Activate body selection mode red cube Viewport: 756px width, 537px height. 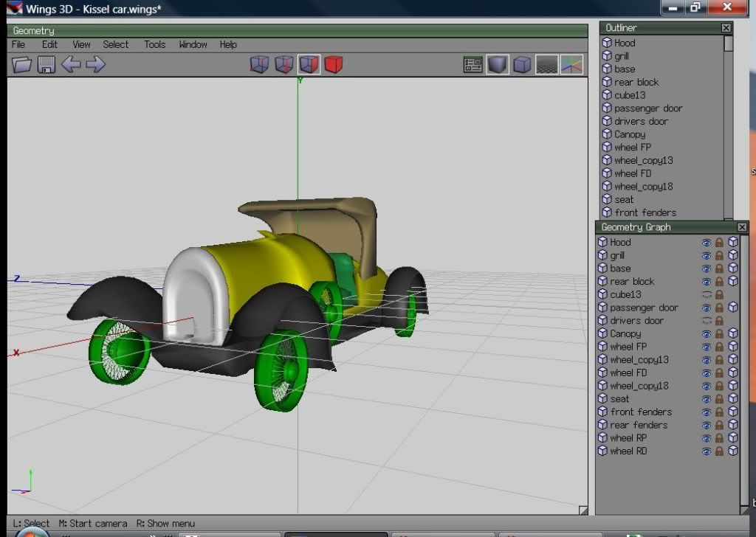point(334,65)
